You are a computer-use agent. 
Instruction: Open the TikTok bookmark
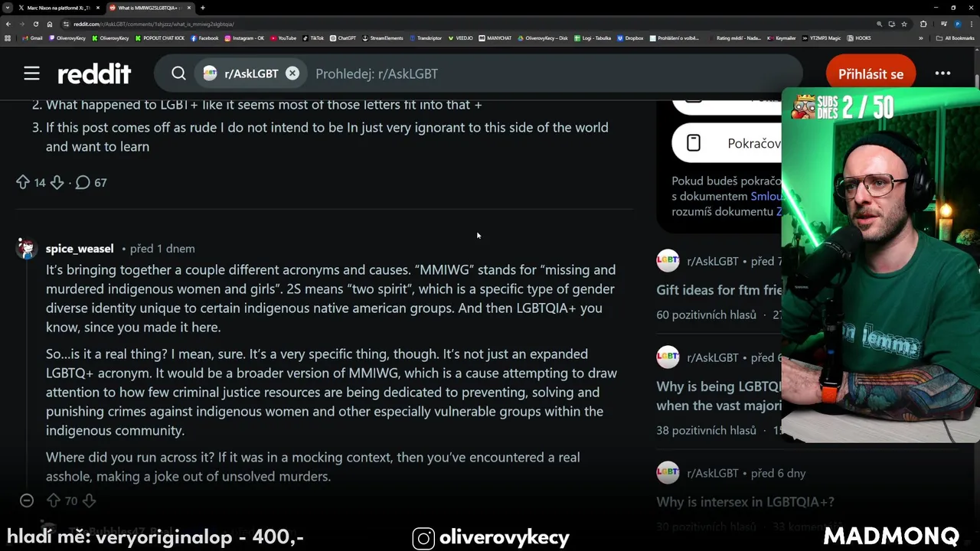pos(313,37)
